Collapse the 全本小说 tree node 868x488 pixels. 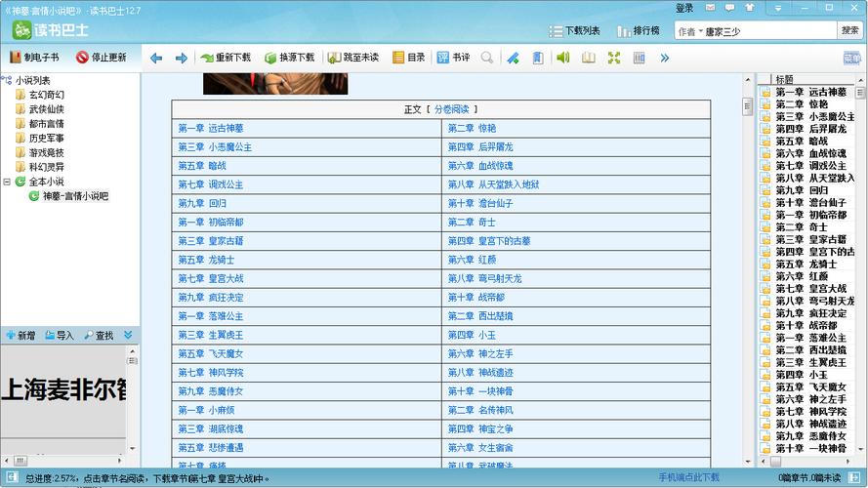(x=8, y=182)
